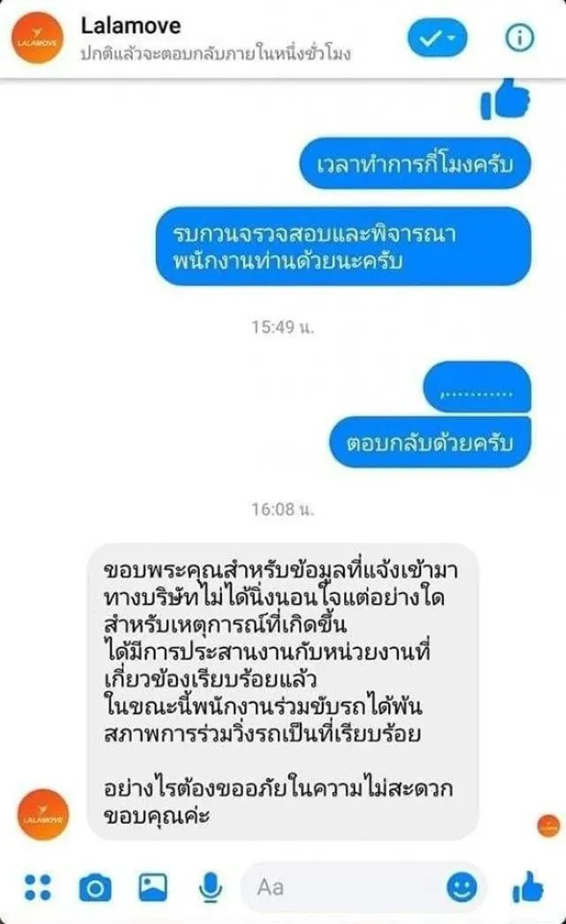566x924 pixels.
Task: Select the large sent thumbs-up sticker
Action: tap(505, 98)
